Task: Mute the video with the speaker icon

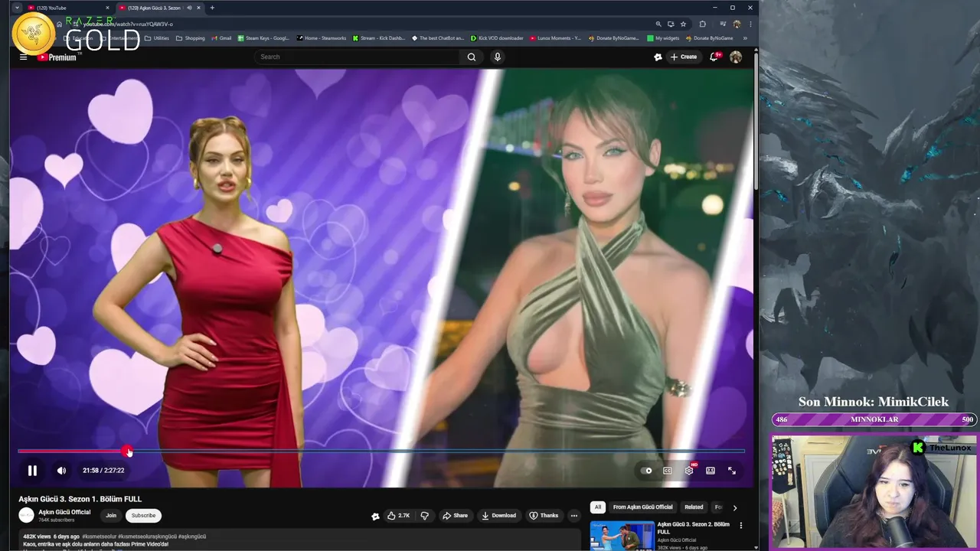Action: [61, 471]
